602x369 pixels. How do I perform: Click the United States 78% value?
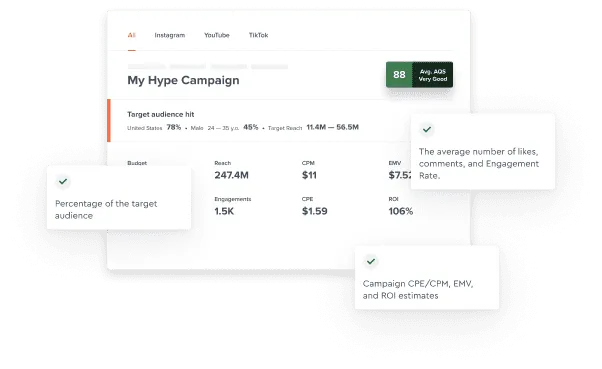(174, 127)
